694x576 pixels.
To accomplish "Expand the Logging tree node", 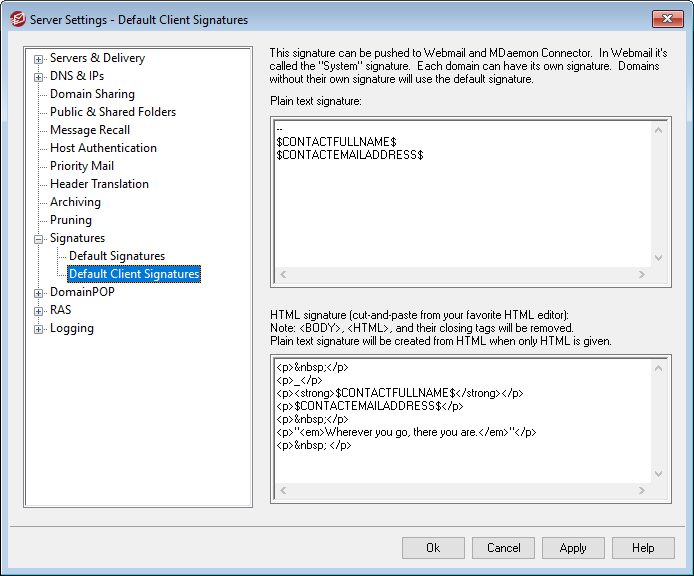I will pos(39,329).
